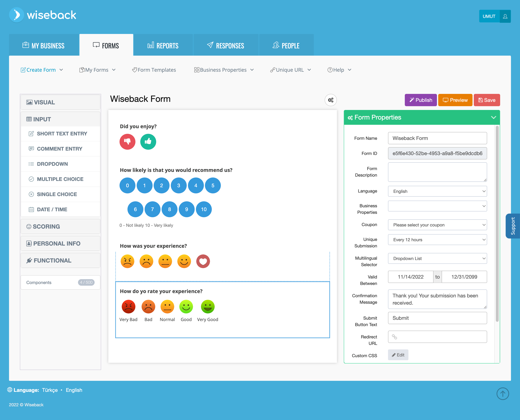Image resolution: width=520 pixels, height=420 pixels.
Task: Publish the form
Action: coord(421,100)
